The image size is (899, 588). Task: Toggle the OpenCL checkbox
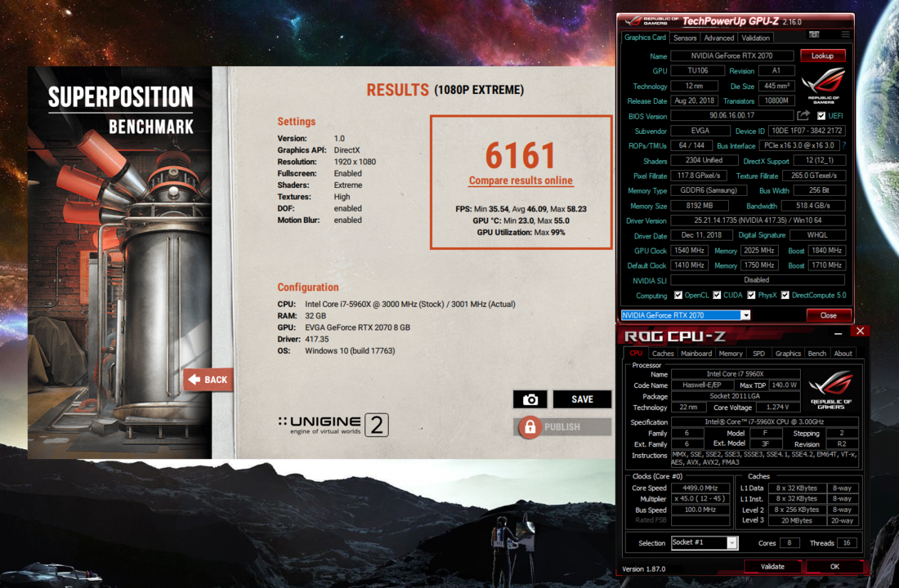[678, 295]
